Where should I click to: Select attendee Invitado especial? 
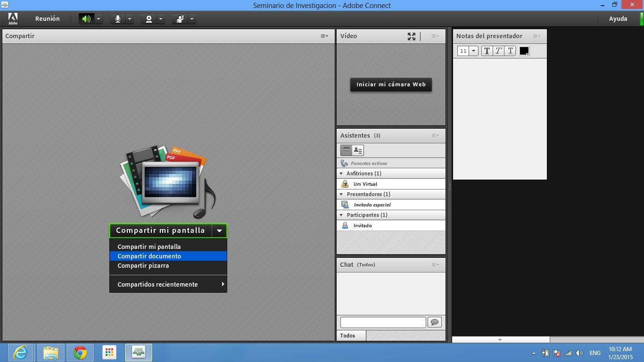click(x=391, y=205)
